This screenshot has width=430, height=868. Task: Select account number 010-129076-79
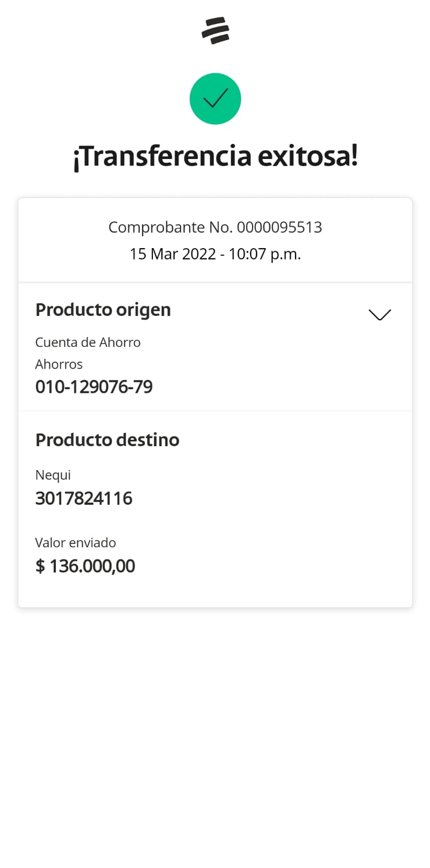point(94,387)
